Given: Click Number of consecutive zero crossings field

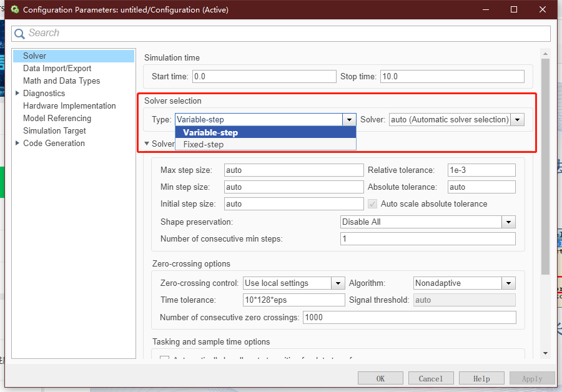Looking at the screenshot, I should pyautogui.click(x=409, y=318).
